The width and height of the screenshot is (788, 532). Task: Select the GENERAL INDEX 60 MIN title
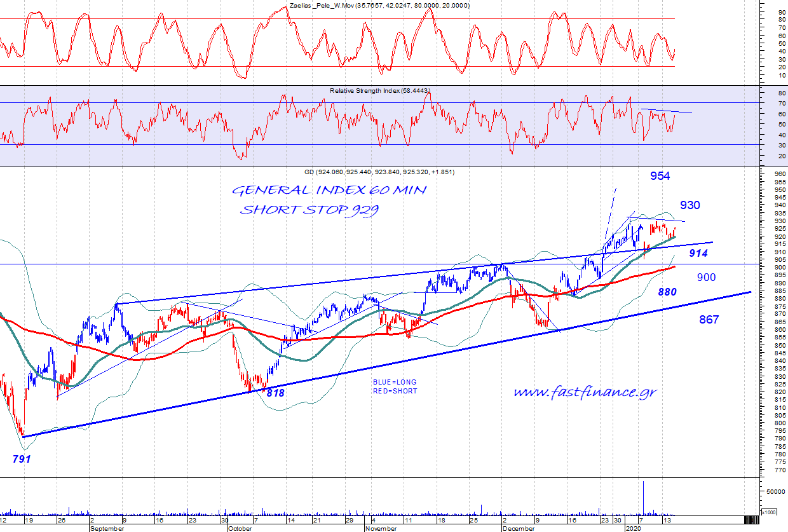(x=329, y=191)
